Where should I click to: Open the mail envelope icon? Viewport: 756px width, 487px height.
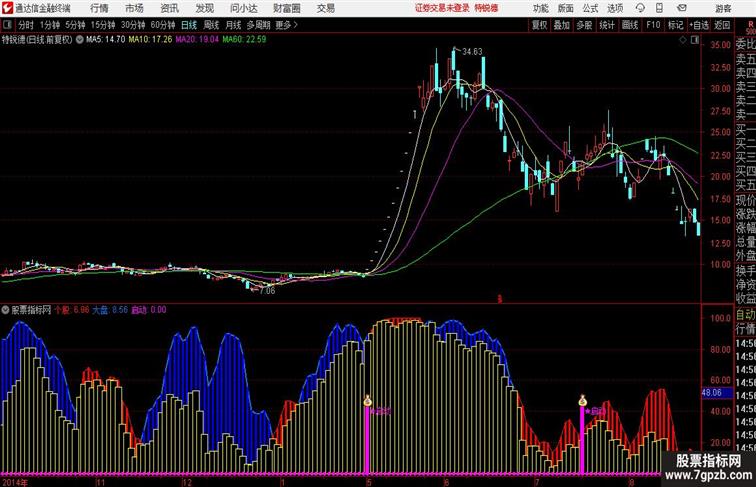(x=682, y=8)
